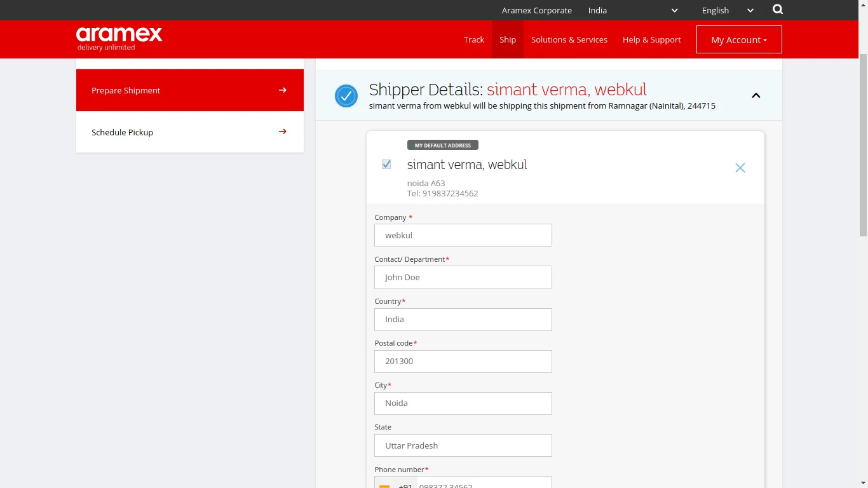Select Schedule Pickup in sidebar

click(190, 132)
